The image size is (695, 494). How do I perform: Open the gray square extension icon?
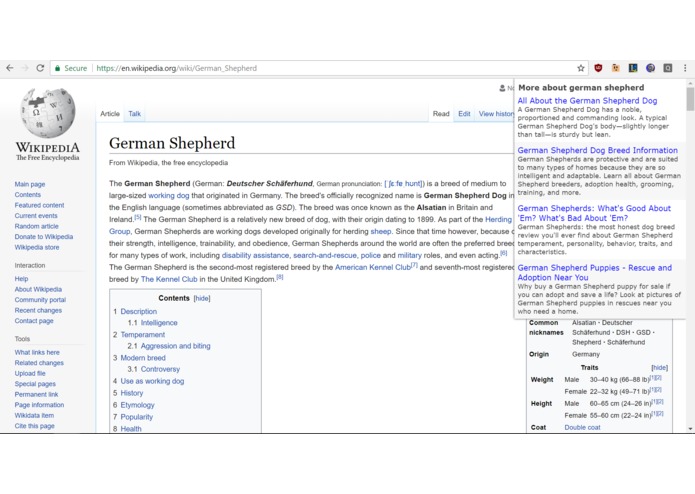(x=668, y=68)
